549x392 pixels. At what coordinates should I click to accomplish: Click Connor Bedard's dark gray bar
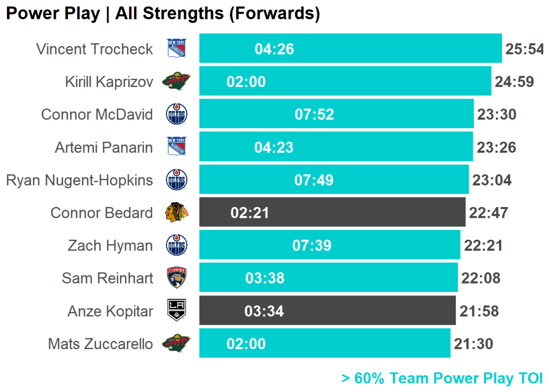pyautogui.click(x=332, y=212)
